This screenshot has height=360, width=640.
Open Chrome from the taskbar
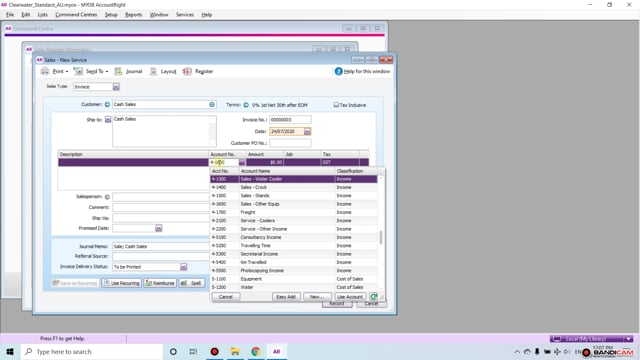(256, 351)
